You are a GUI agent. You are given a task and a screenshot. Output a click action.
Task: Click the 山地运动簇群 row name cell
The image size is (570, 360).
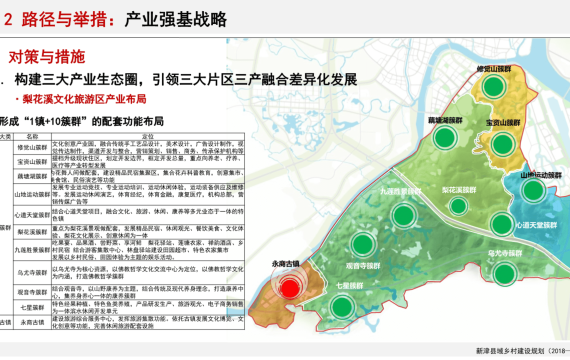click(x=32, y=195)
